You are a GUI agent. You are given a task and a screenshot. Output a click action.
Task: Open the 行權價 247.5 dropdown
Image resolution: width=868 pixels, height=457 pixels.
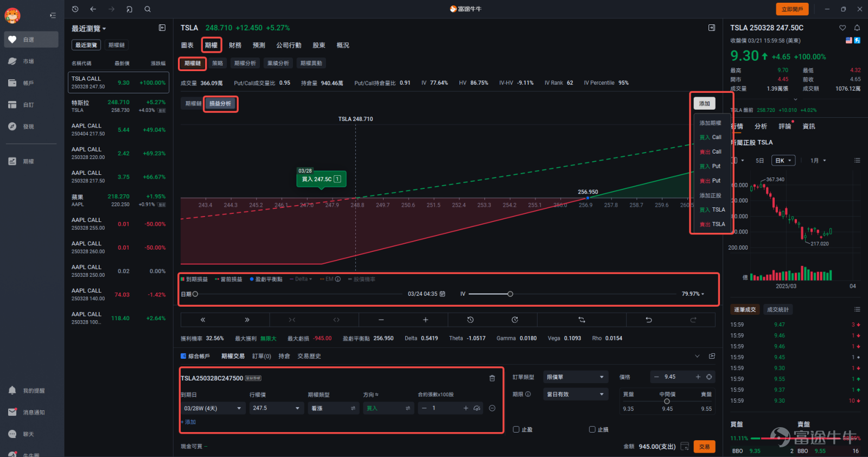pos(276,408)
